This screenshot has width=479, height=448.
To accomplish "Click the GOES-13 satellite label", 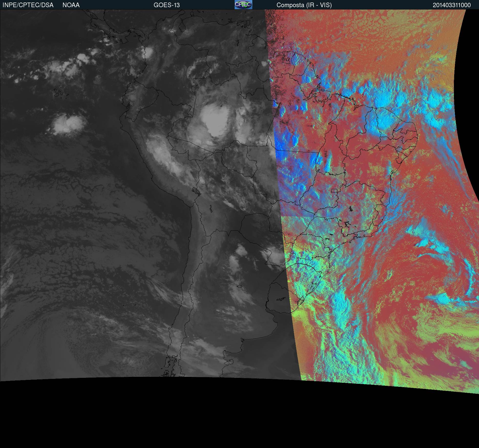I will click(x=166, y=5).
